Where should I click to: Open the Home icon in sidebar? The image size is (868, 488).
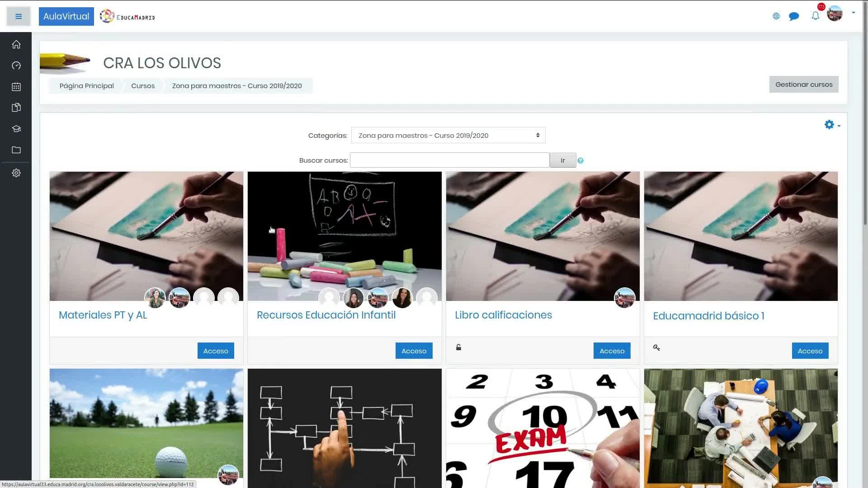point(16,44)
